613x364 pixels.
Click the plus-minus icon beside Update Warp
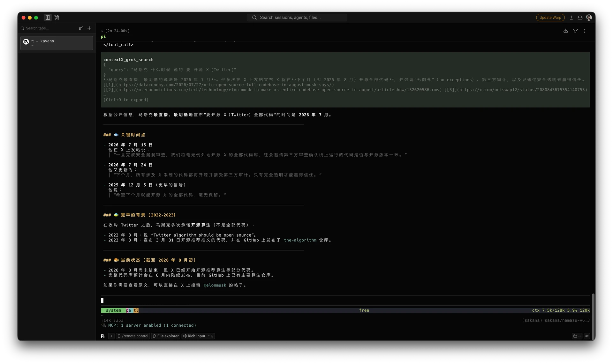point(571,18)
